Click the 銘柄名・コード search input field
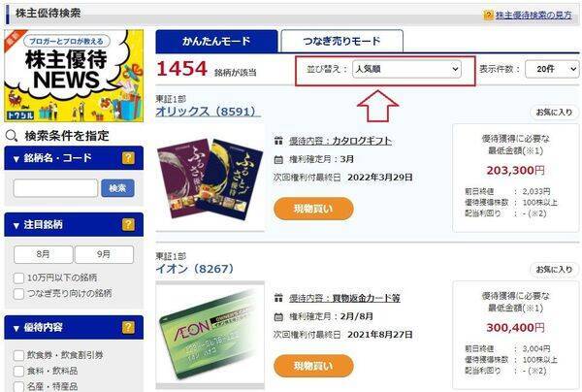Viewport: 582px width, 392px height. tap(55, 188)
